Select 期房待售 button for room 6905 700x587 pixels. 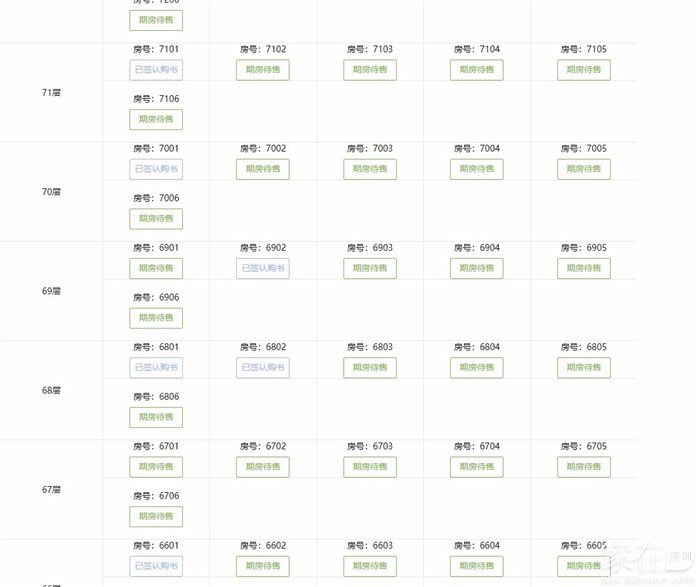click(584, 268)
